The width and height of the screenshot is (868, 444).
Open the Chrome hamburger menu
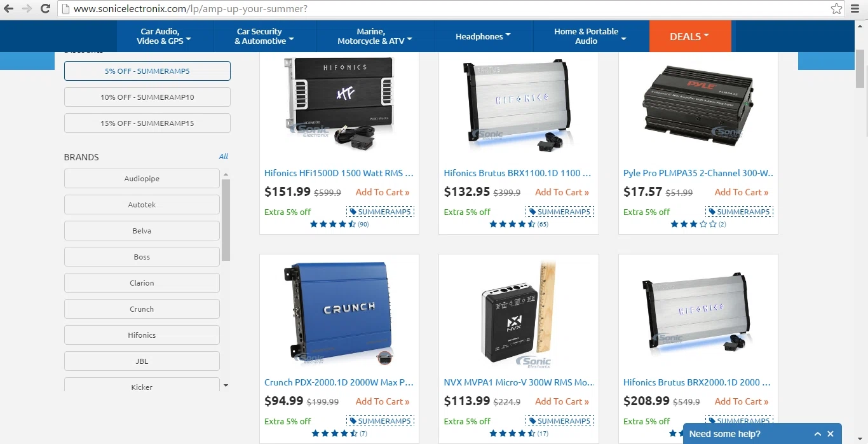(x=855, y=9)
